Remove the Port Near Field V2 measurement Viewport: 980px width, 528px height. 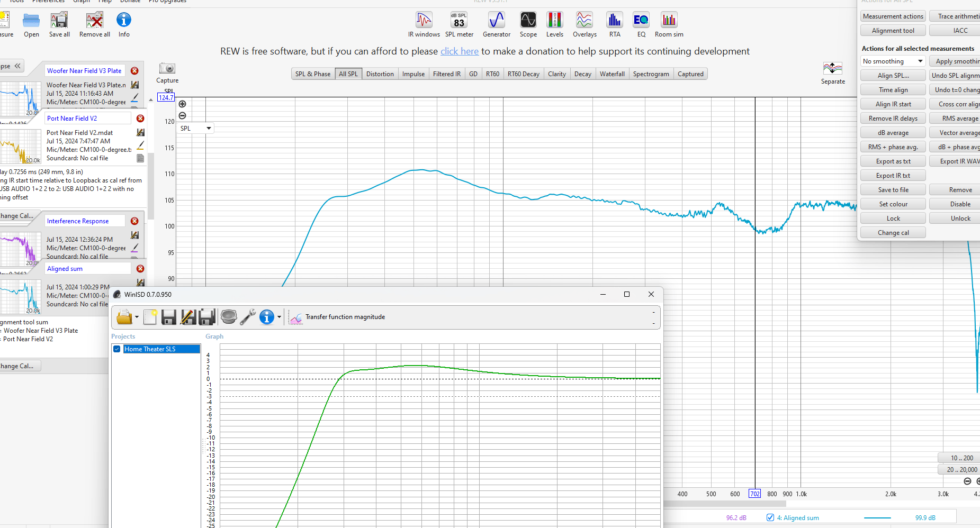140,119
